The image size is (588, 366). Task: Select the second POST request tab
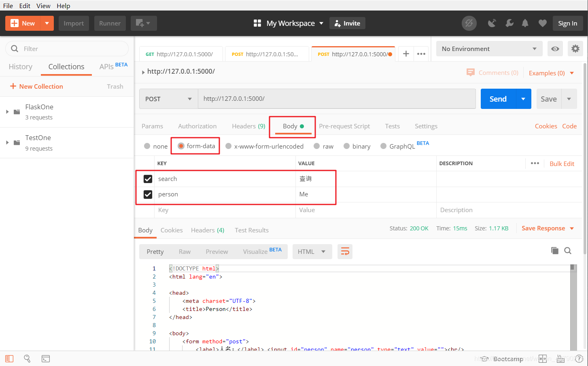coord(267,54)
